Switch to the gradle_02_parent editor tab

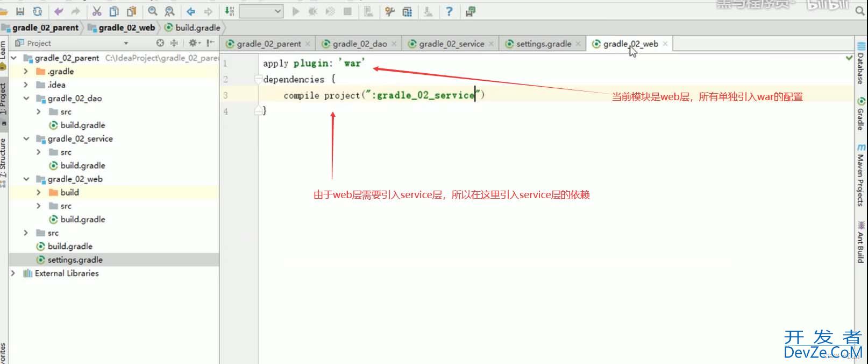point(268,44)
